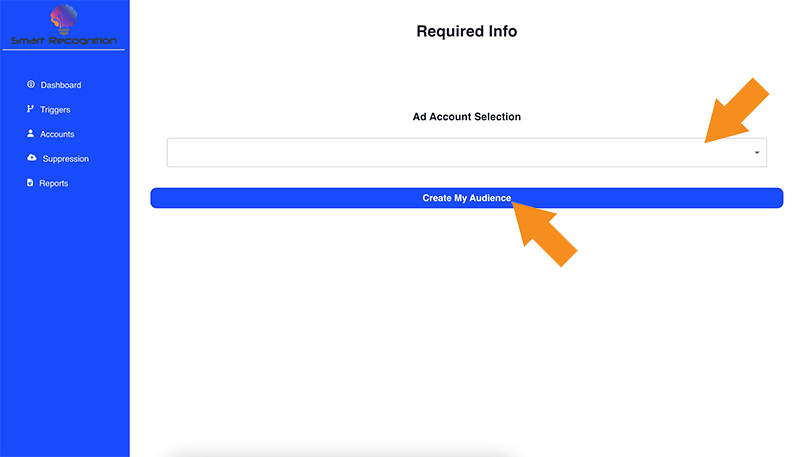Go to the Triggers section
Screen dimensions: 800x457
click(x=55, y=109)
